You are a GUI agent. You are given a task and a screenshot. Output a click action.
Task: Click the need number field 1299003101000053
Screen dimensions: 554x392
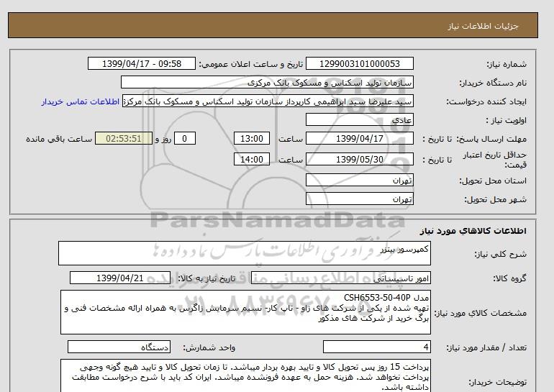coord(359,64)
